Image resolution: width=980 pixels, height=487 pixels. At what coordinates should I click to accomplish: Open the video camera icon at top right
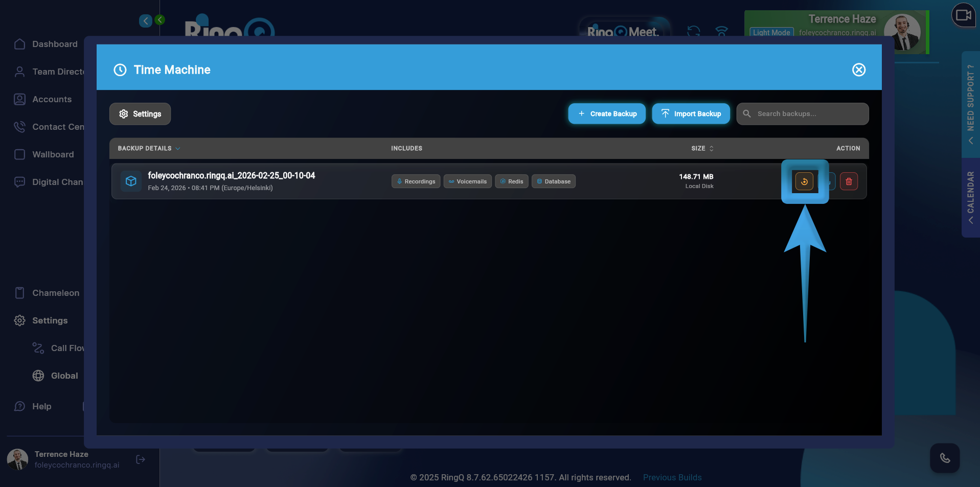(963, 15)
